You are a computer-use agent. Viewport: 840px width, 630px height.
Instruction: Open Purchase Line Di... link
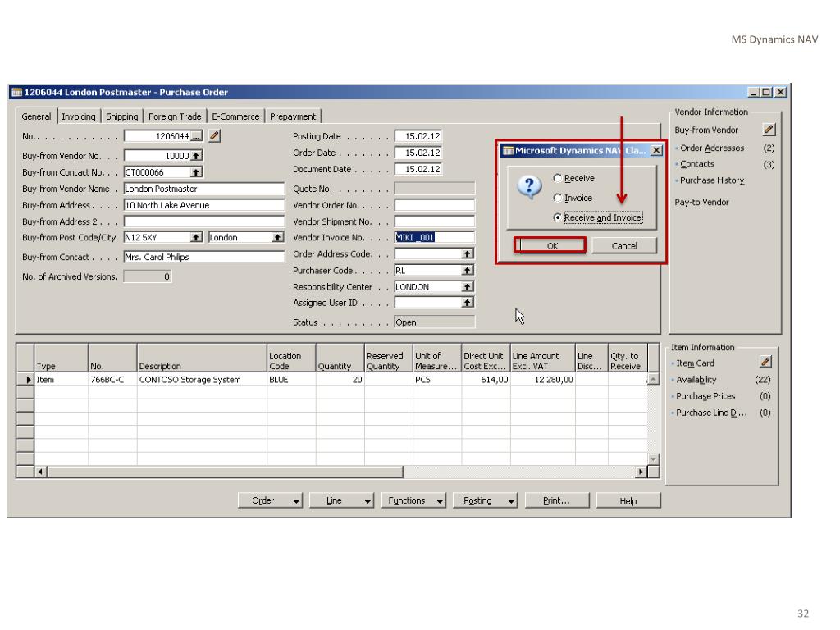[711, 413]
